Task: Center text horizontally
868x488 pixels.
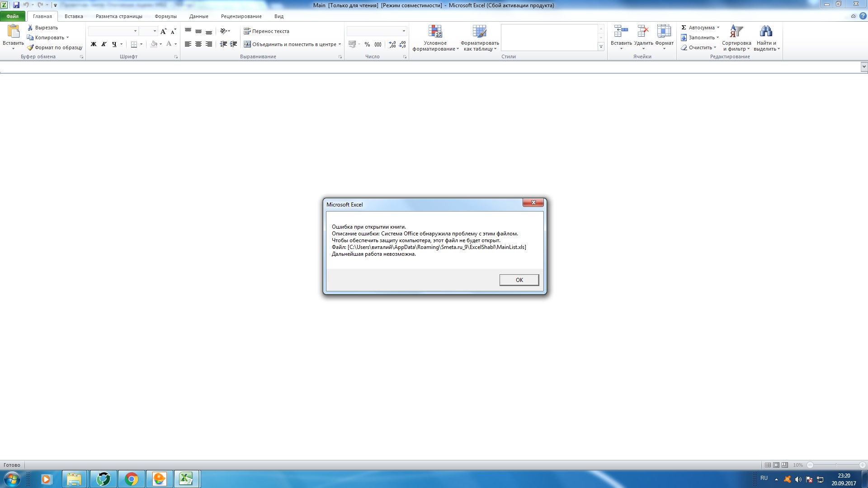Action: point(198,44)
